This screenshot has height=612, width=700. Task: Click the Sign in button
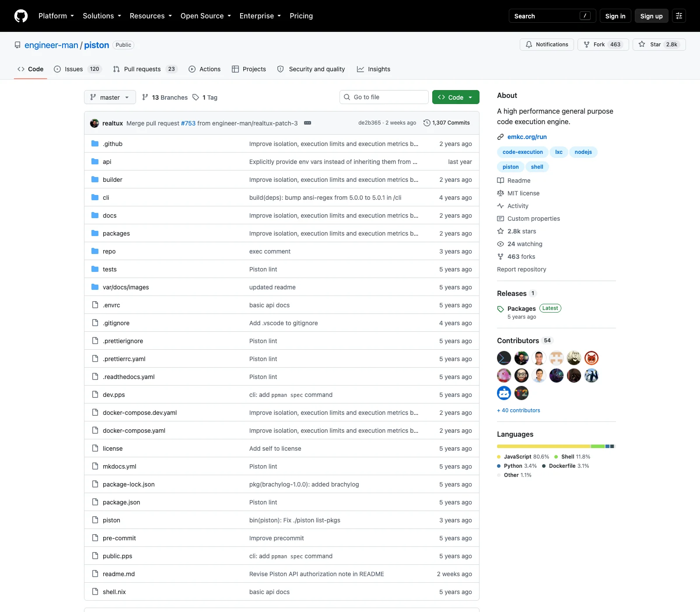(x=615, y=16)
